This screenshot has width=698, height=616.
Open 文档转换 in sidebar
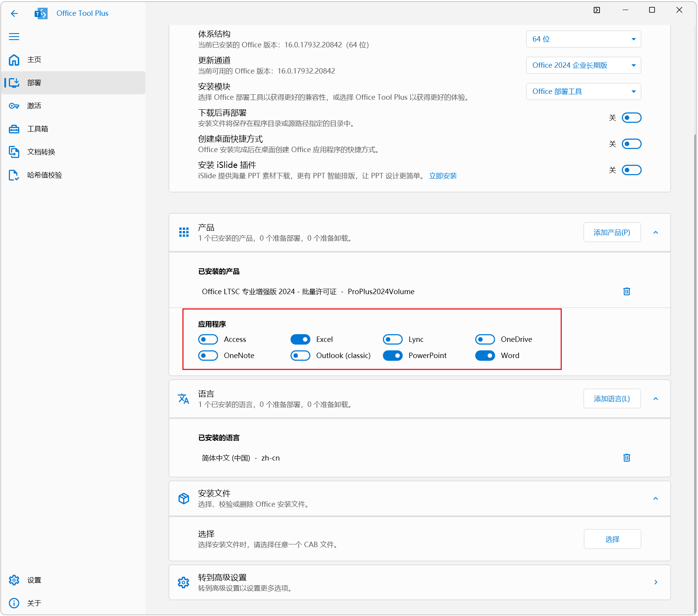click(73, 152)
